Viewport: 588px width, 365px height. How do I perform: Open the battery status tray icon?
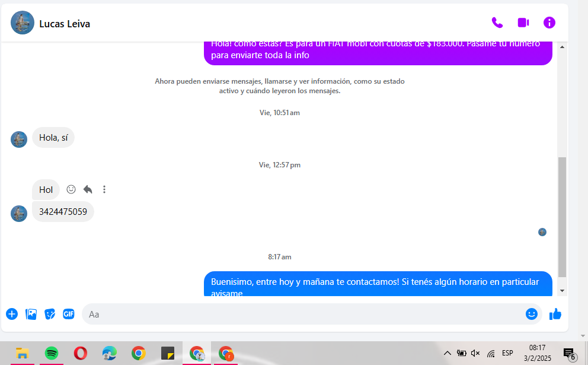coord(461,353)
